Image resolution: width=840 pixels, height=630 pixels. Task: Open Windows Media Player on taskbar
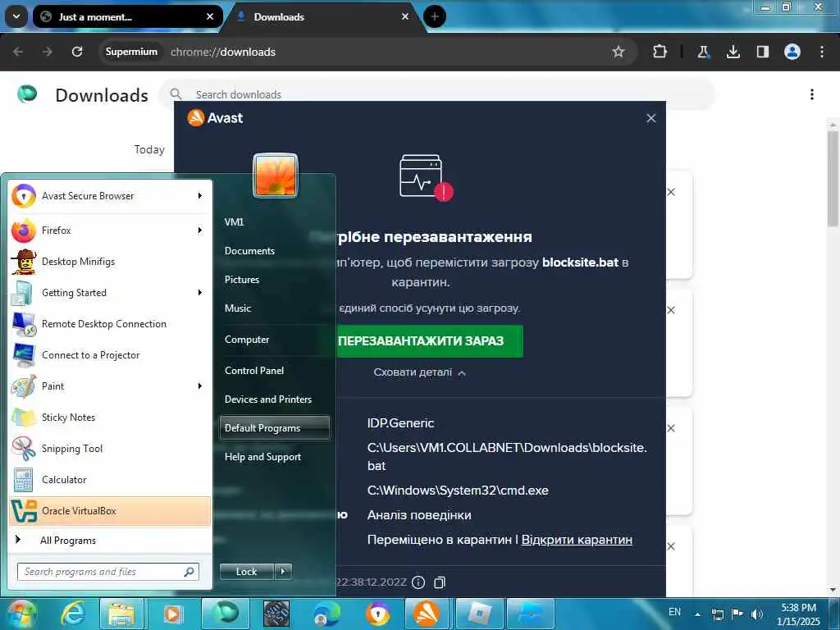172,614
